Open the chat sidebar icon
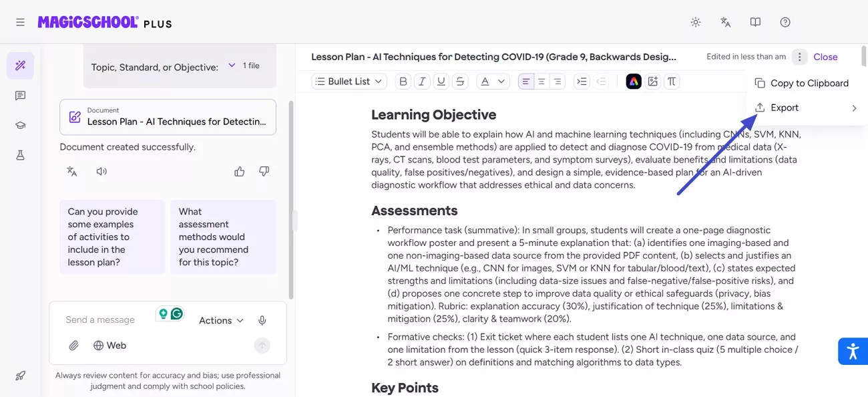Screen dimensions: 868x397 pyautogui.click(x=20, y=96)
